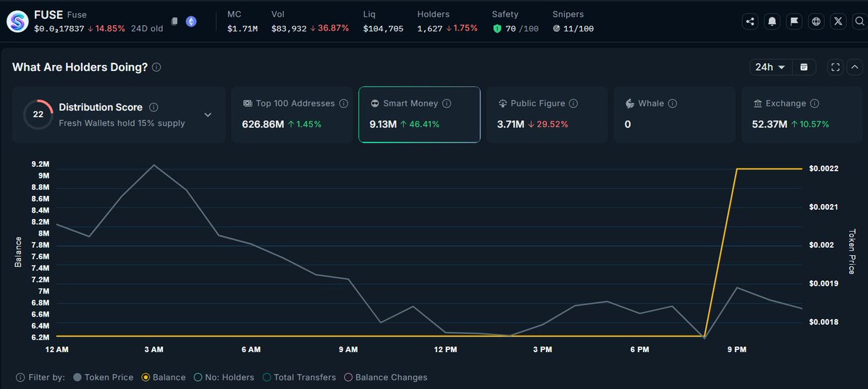This screenshot has height=389, width=868.
Task: Click the Vol $83,932 value
Action: tap(289, 29)
